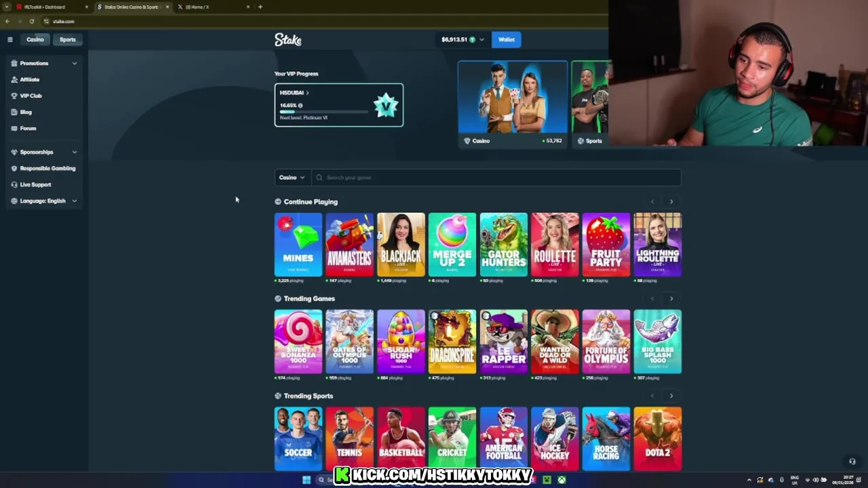Click the Windows Start button
Image resolution: width=868 pixels, height=488 pixels.
(307, 480)
